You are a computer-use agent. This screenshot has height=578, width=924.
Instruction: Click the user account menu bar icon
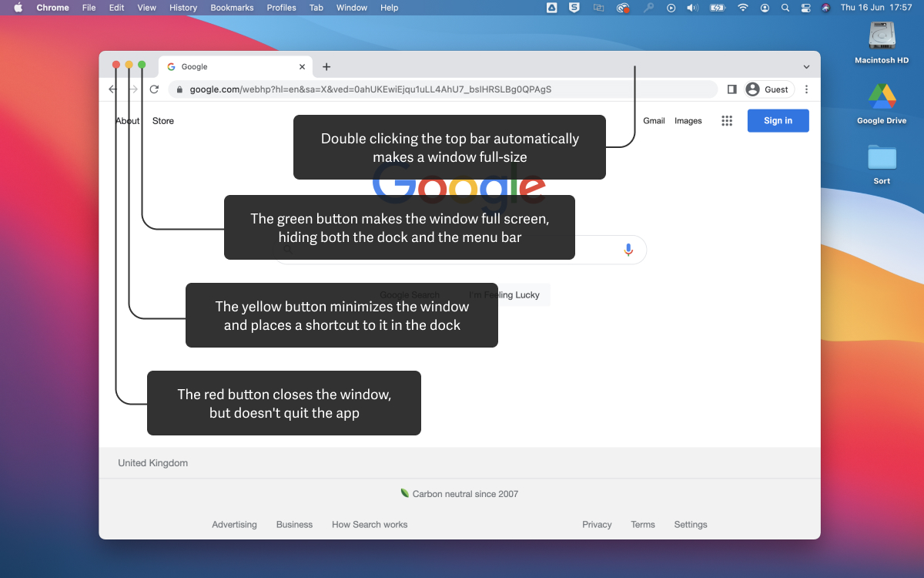click(765, 8)
